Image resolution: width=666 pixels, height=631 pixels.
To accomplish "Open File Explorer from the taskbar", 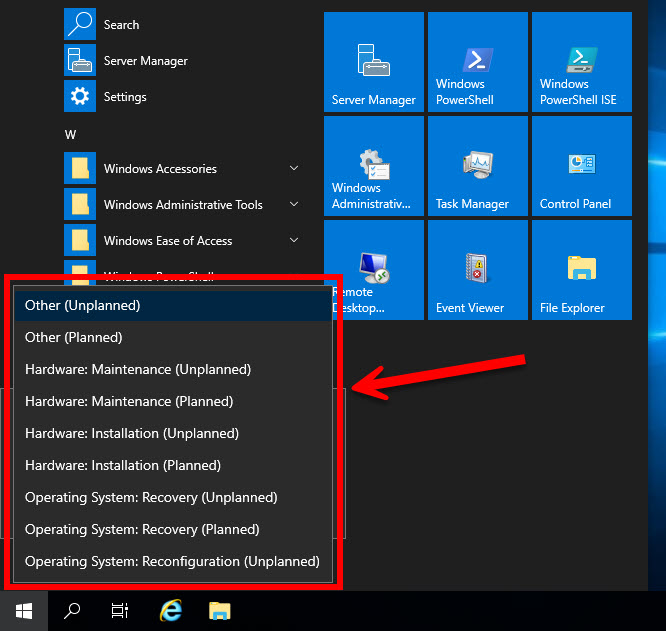I will (x=220, y=611).
